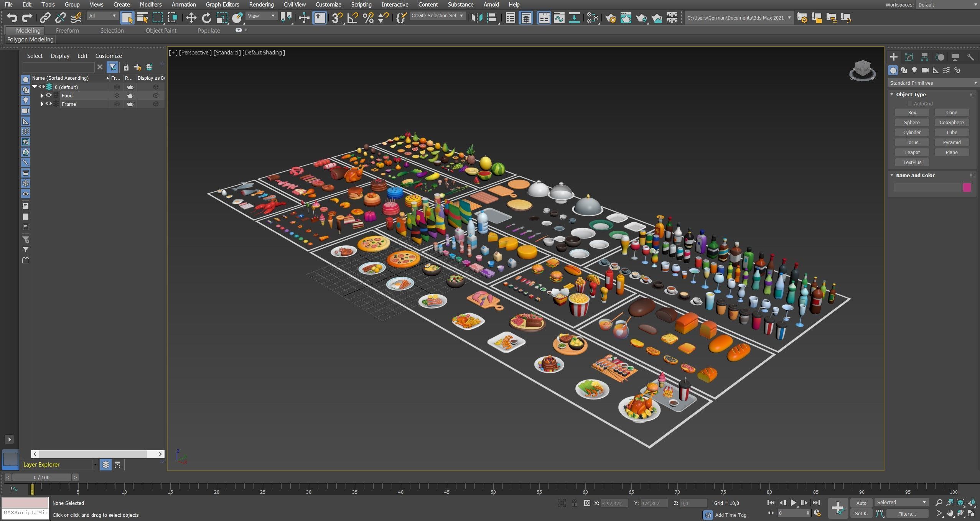Click the Redo arrow icon
980x521 pixels.
(27, 18)
